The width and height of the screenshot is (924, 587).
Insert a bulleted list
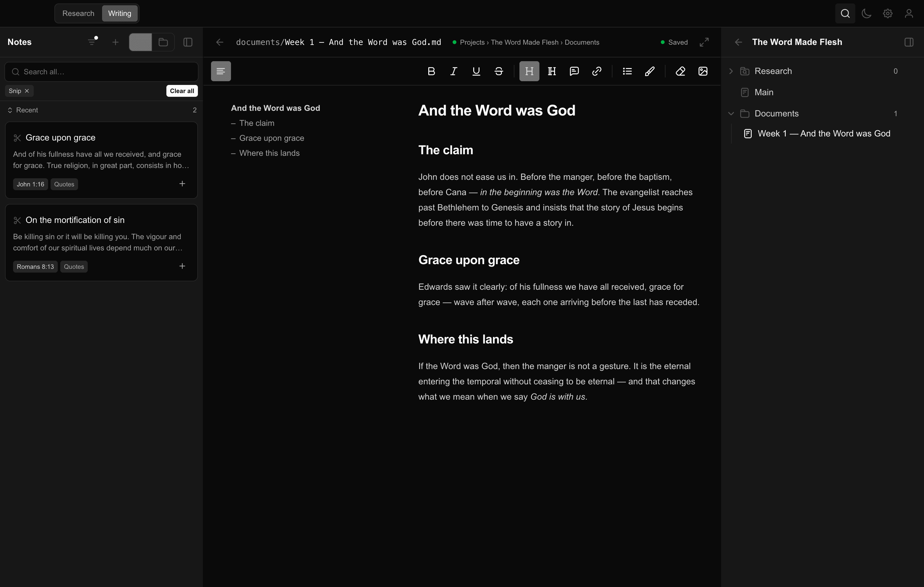click(x=627, y=71)
